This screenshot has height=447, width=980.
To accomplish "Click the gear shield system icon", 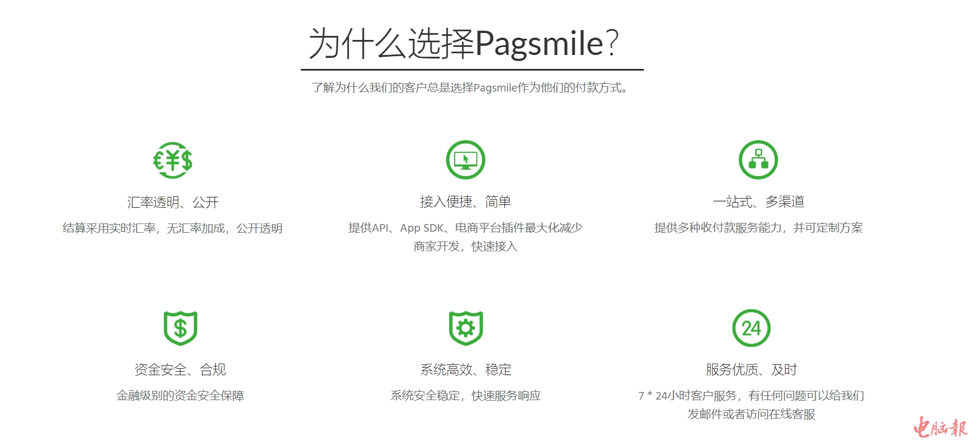I will 466,328.
